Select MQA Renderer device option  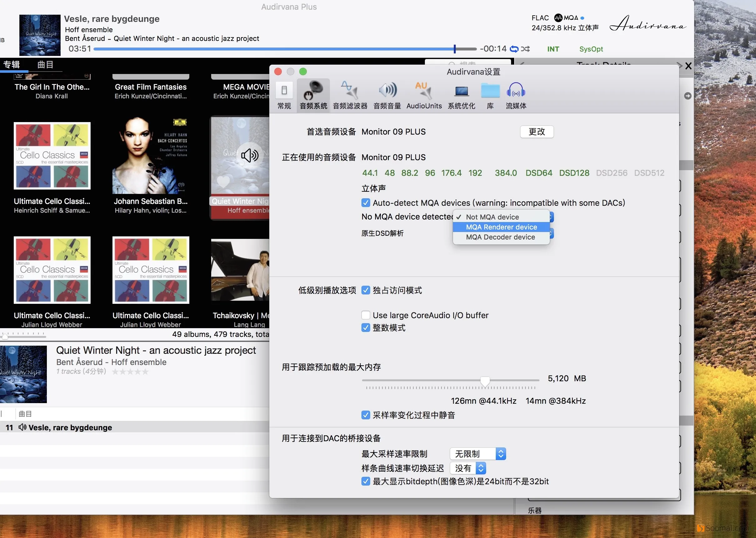tap(501, 227)
